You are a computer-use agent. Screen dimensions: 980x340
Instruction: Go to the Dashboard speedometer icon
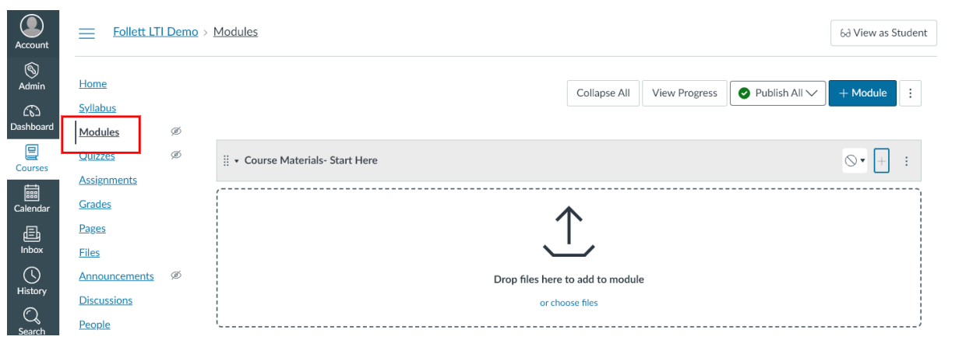coord(32,111)
